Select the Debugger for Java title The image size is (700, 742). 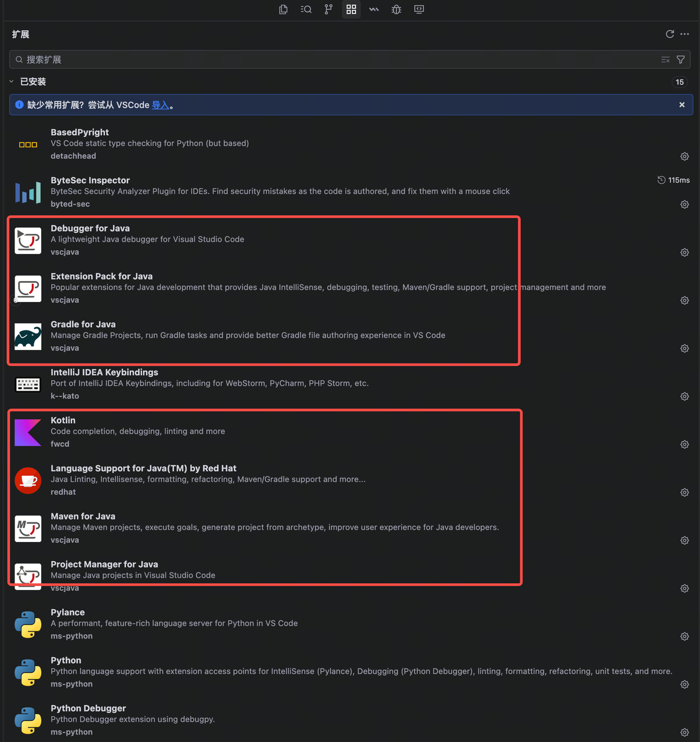(90, 228)
